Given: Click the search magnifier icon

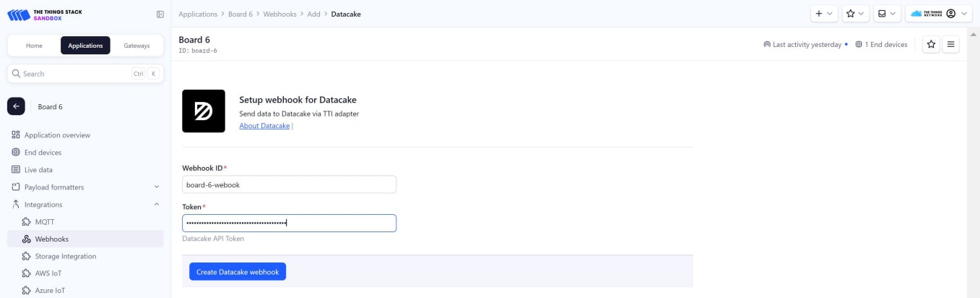Looking at the screenshot, I should click(16, 74).
